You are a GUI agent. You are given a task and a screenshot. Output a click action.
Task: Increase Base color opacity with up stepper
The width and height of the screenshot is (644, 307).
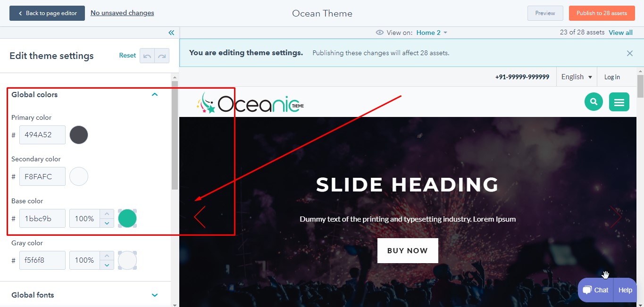(107, 214)
